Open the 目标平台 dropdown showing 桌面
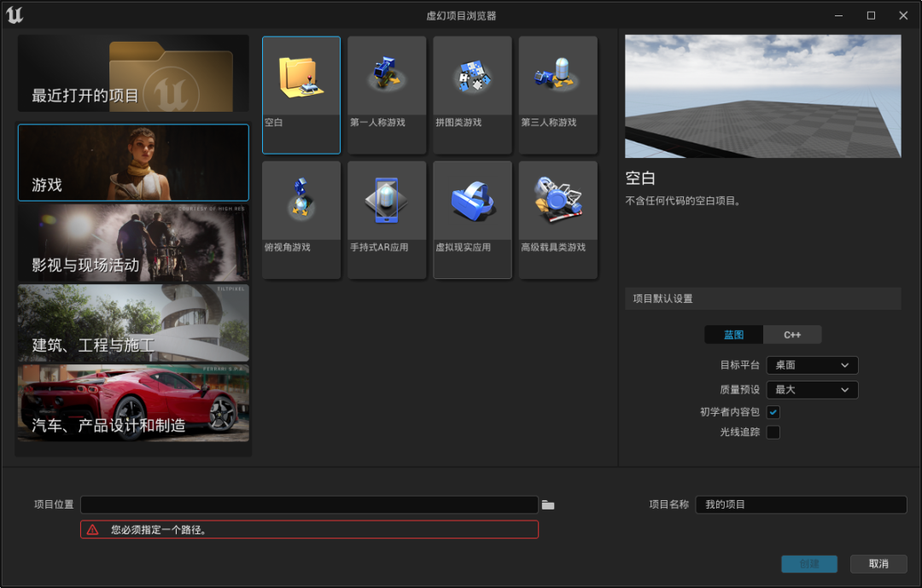This screenshot has height=588, width=922. tap(812, 365)
